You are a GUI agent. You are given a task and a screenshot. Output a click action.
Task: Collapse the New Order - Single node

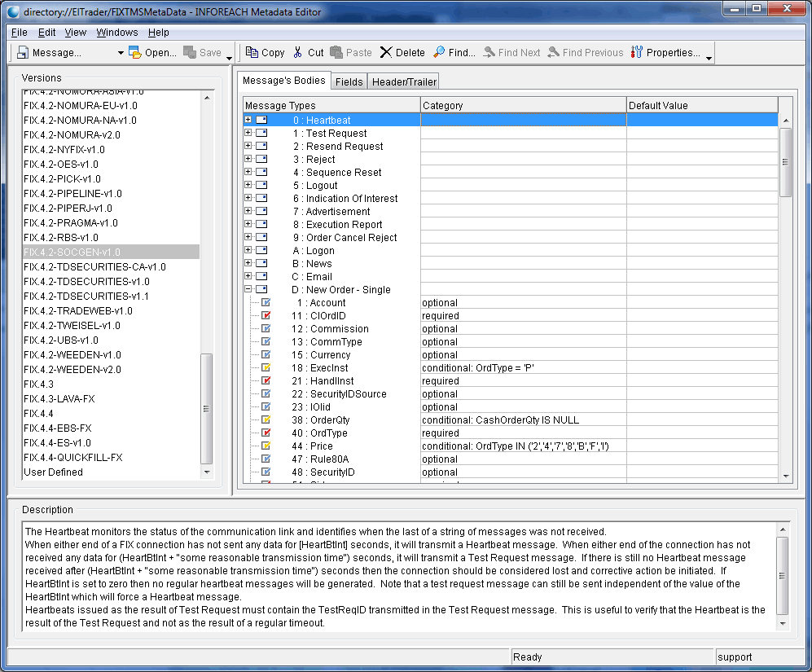tap(248, 289)
